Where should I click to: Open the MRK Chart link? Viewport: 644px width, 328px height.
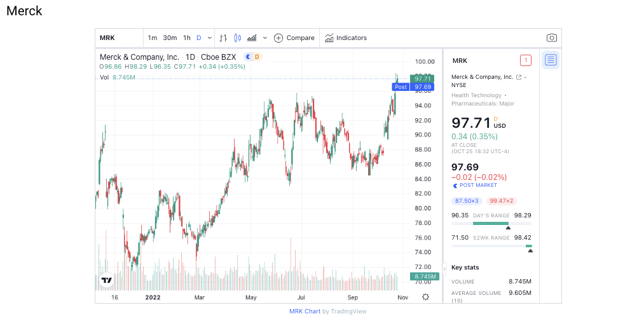pos(305,311)
